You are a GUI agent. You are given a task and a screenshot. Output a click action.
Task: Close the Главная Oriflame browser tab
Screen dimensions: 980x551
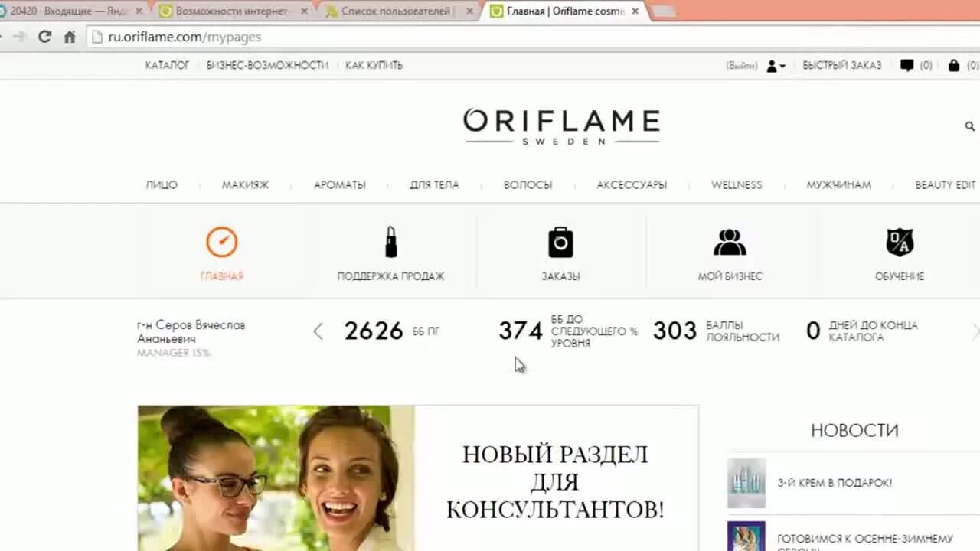[x=635, y=11]
